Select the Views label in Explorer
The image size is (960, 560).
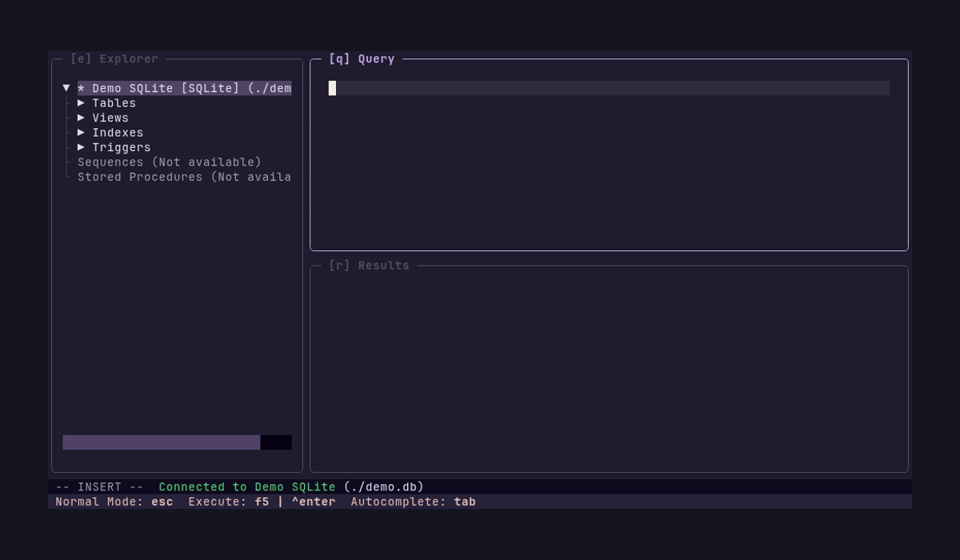point(110,118)
